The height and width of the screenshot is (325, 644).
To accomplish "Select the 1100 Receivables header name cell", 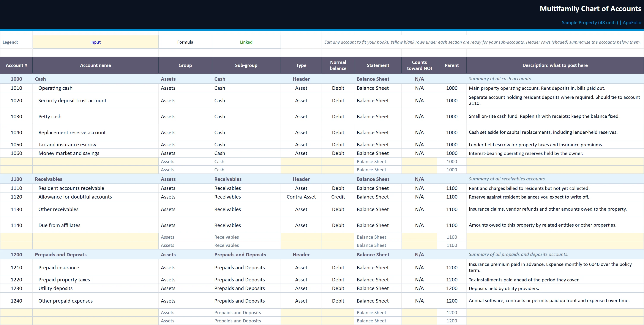I will [x=96, y=179].
